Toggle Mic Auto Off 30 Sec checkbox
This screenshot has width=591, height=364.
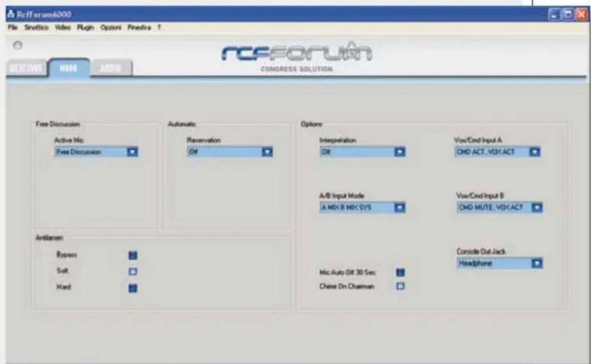point(400,272)
